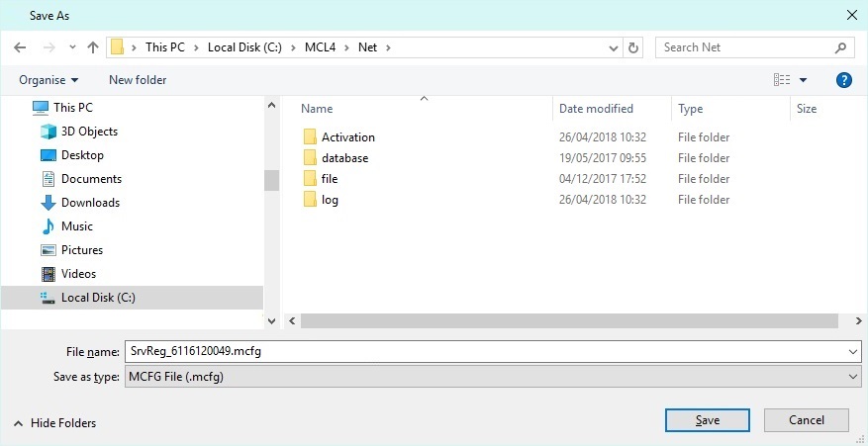Screen dimensions: 868x446
Task: Collapse the dialog with Hide Folders
Action: [54, 423]
